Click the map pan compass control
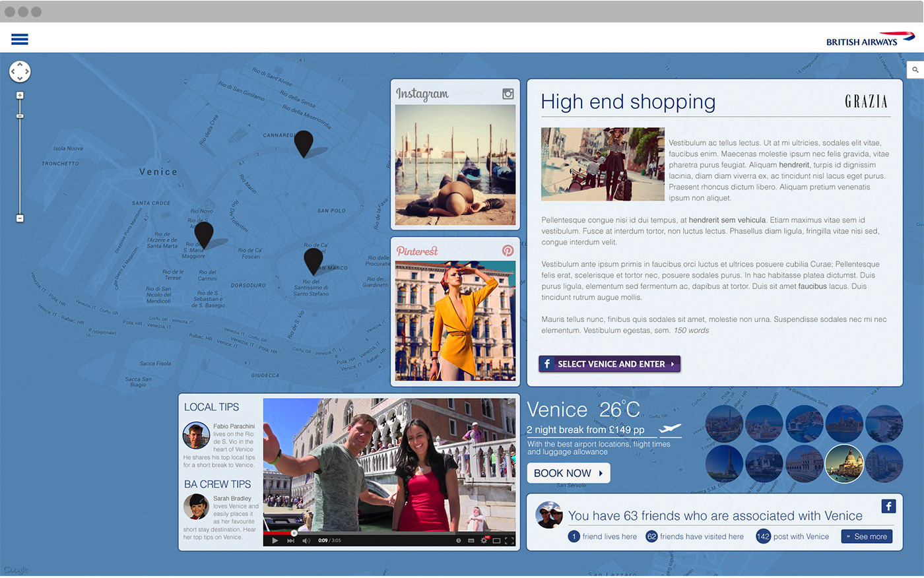Image resolution: width=924 pixels, height=578 pixels. 20,71
